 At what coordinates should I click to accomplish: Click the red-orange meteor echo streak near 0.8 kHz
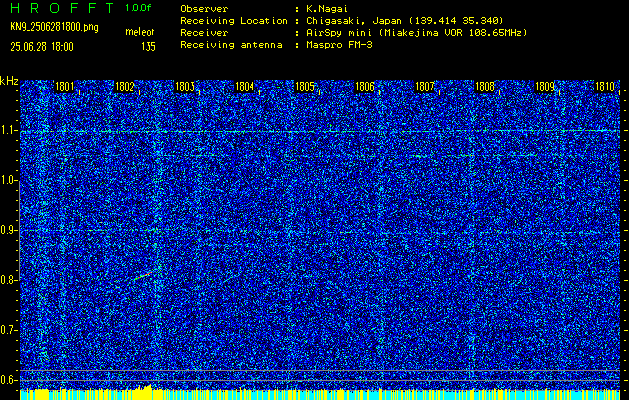(x=143, y=276)
